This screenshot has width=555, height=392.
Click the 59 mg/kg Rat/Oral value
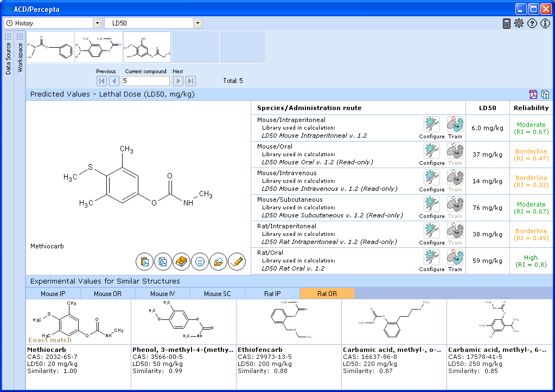point(487,261)
